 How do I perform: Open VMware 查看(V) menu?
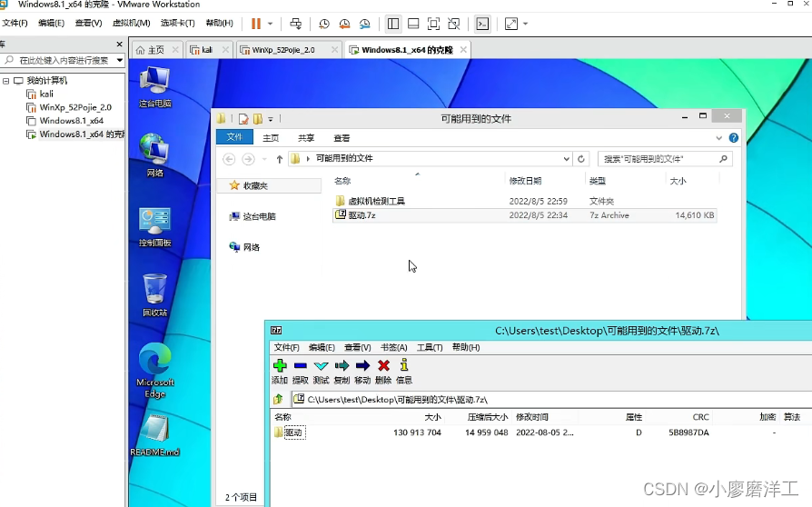click(x=88, y=24)
